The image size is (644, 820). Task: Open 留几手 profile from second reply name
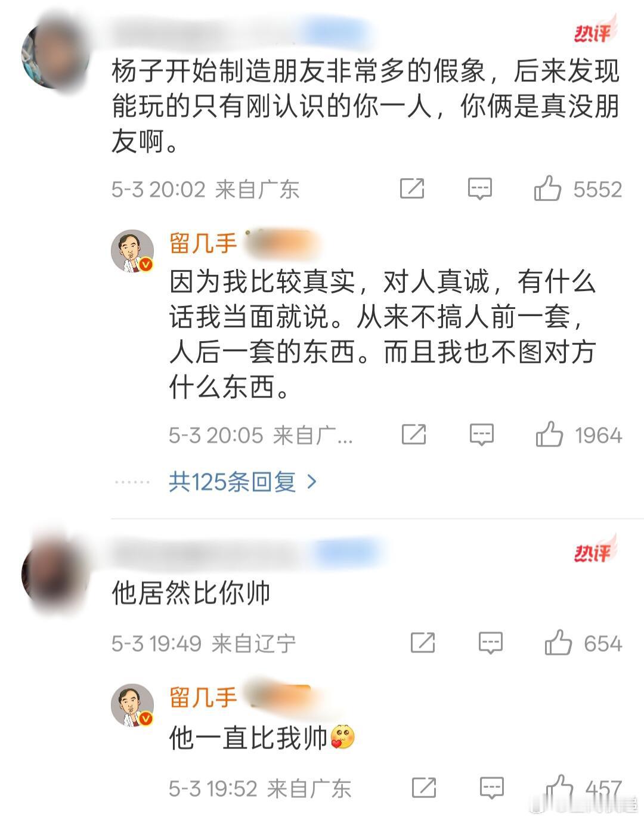click(203, 697)
